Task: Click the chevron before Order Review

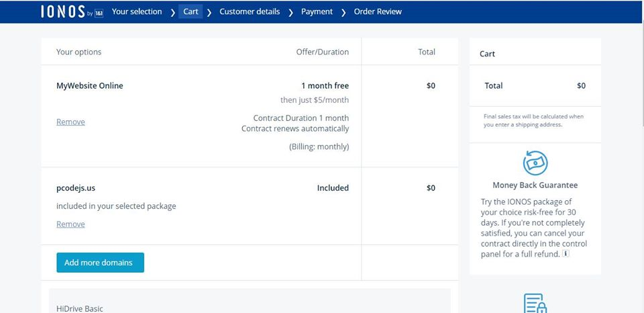Action: pyautogui.click(x=343, y=12)
